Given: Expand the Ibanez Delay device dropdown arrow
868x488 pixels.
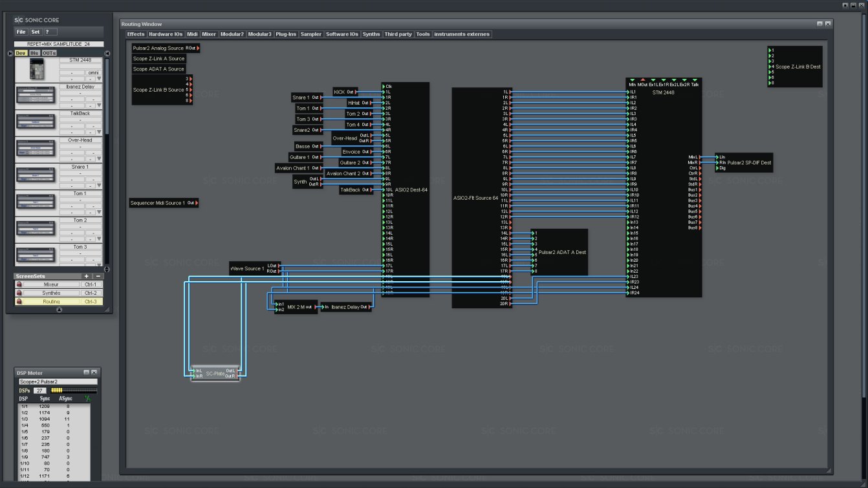Looking at the screenshot, I should pos(99,105).
